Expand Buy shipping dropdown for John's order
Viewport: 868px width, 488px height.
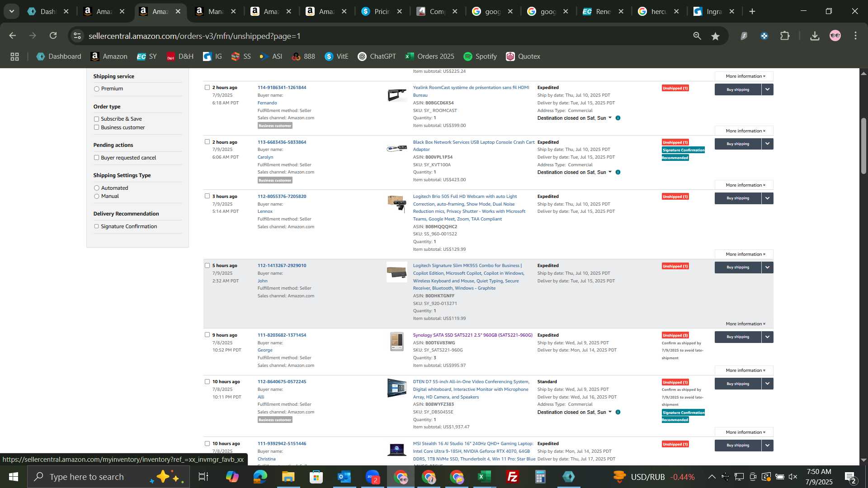(767, 267)
